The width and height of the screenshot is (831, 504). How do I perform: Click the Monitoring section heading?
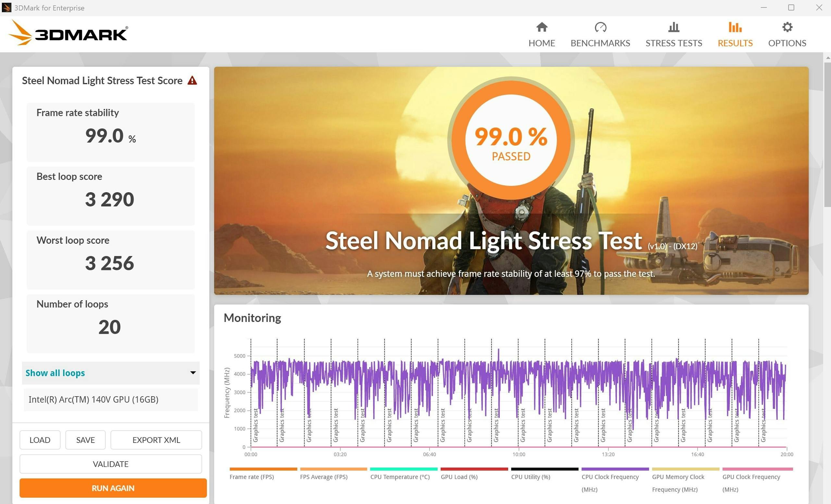252,318
